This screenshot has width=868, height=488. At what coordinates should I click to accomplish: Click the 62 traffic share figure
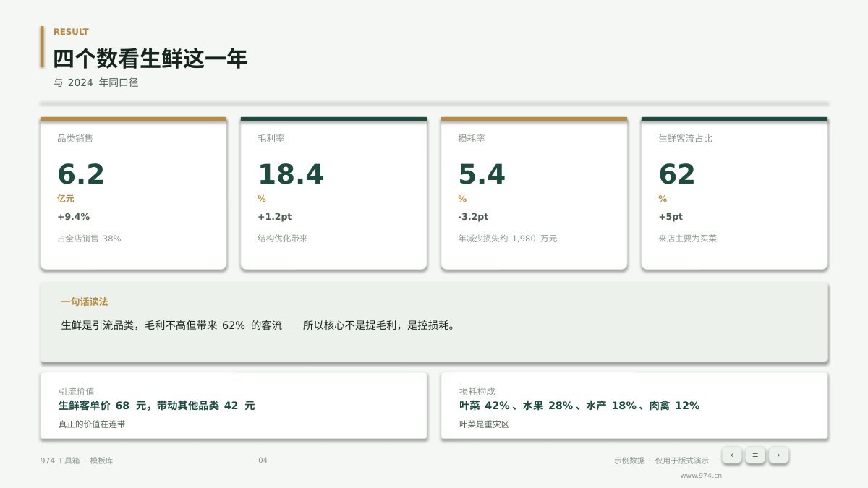click(677, 174)
